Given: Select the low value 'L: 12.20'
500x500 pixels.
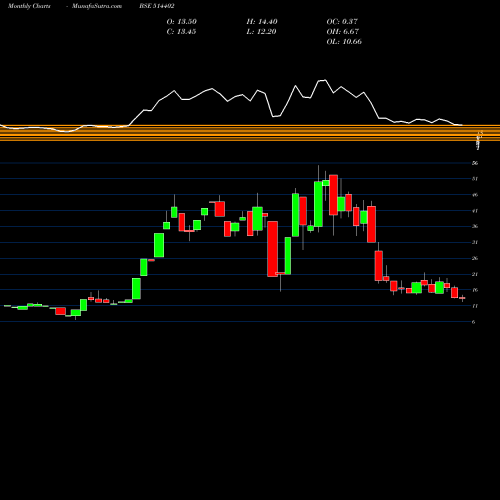Looking at the screenshot, I should pos(261,32).
